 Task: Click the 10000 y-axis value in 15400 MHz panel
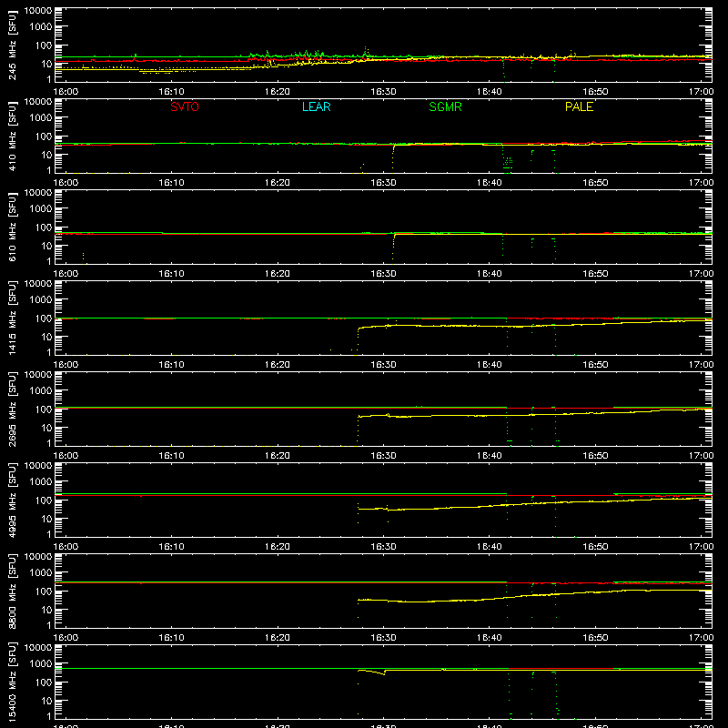tap(38, 648)
